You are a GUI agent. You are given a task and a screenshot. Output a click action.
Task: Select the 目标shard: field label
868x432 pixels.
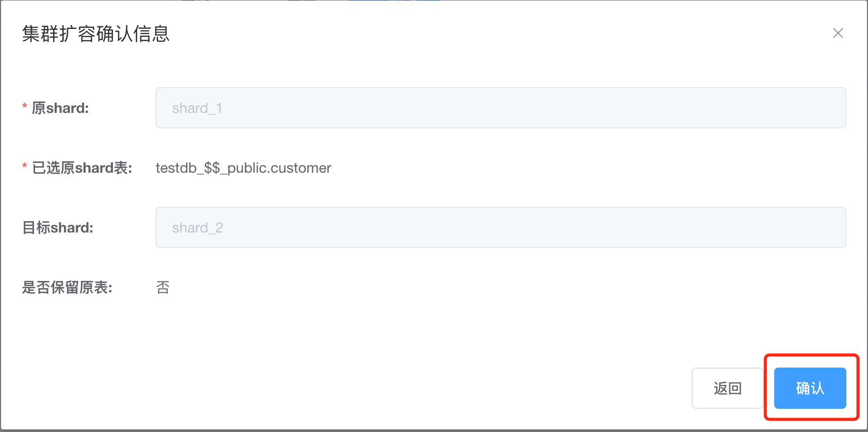pyautogui.click(x=58, y=227)
